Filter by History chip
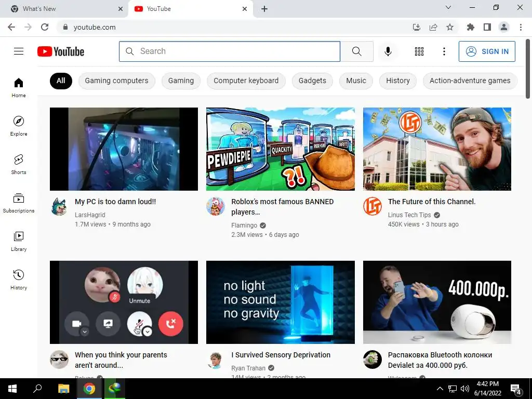532x399 pixels. [x=397, y=81]
